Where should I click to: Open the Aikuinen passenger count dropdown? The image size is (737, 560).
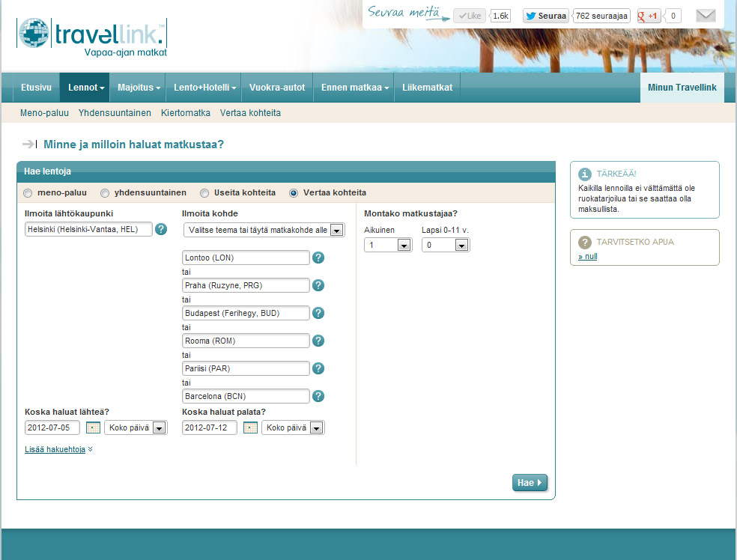coord(388,245)
